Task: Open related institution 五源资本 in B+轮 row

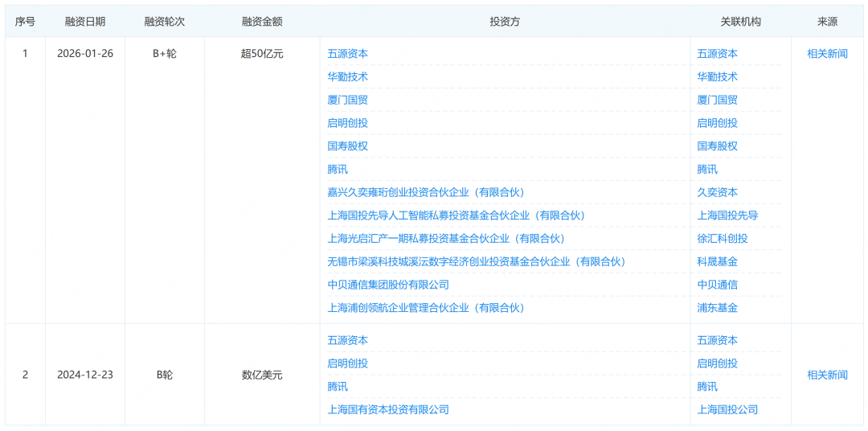Action: click(718, 54)
